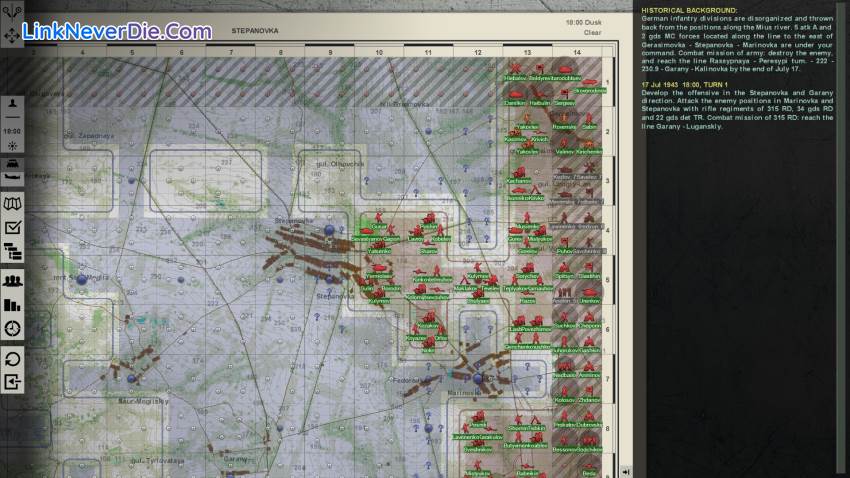
Task: Select the Kachanov gun unit
Action: point(519,176)
